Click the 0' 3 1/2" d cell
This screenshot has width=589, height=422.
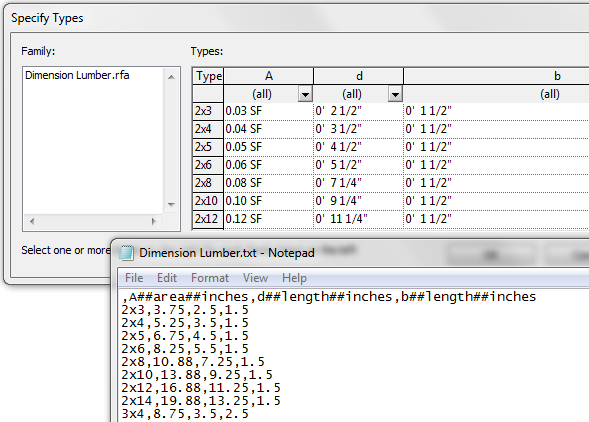[359, 129]
